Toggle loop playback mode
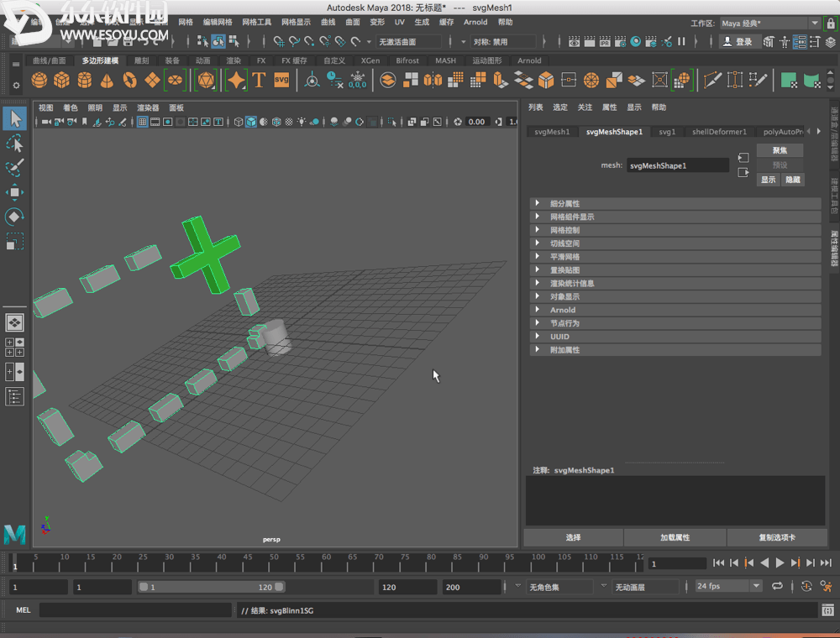This screenshot has width=840, height=638. [x=777, y=587]
